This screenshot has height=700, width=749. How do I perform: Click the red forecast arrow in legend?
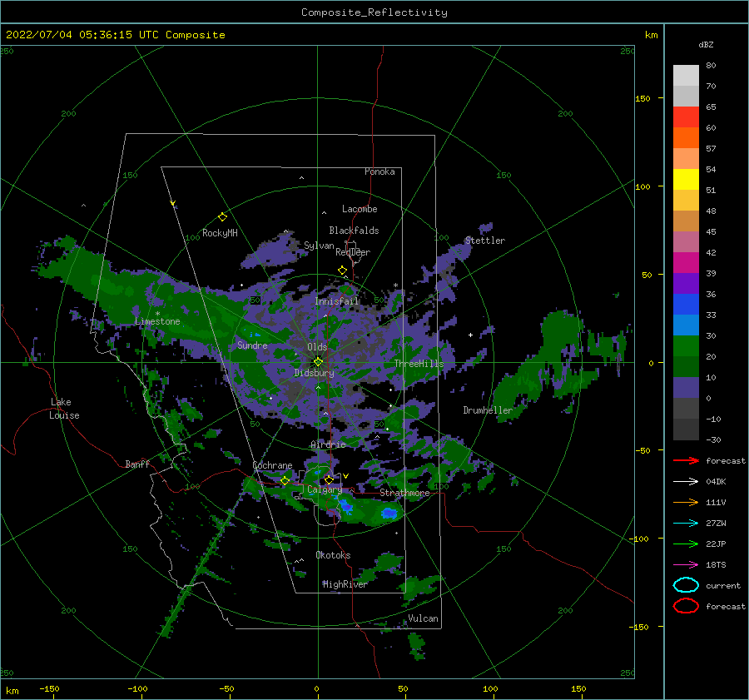[x=686, y=460]
